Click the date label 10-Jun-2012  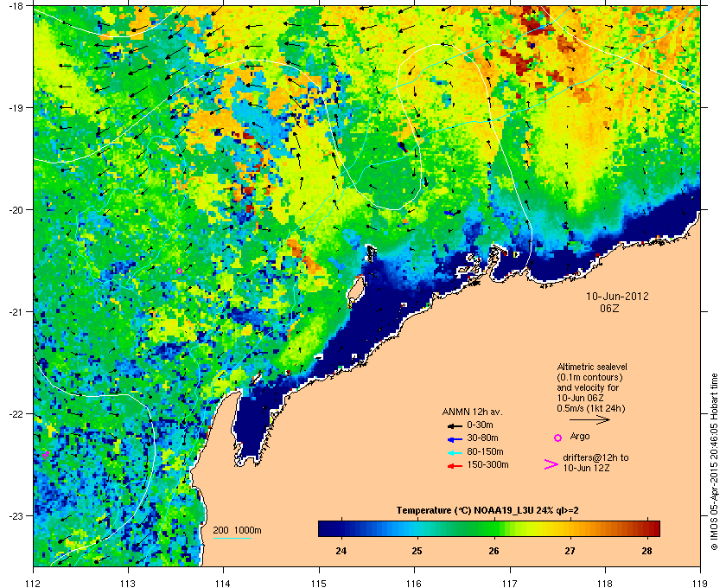[x=617, y=297]
